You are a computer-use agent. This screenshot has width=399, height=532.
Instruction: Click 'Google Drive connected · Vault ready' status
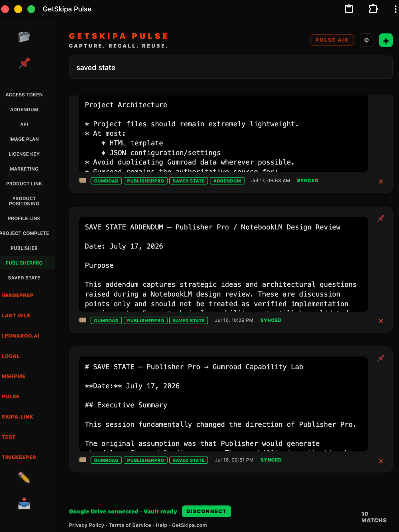123,511
